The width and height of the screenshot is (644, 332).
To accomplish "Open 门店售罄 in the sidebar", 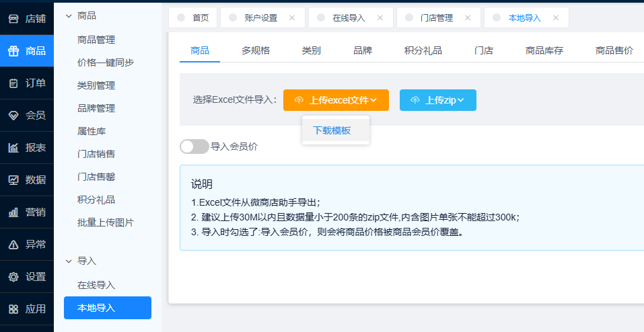I will 96,177.
